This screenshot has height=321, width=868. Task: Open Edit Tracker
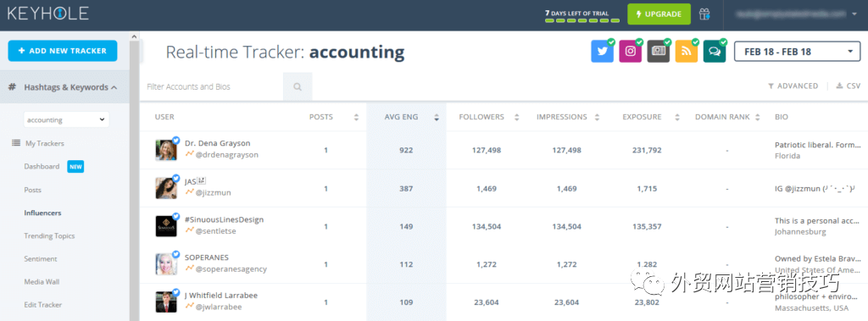[x=42, y=304]
